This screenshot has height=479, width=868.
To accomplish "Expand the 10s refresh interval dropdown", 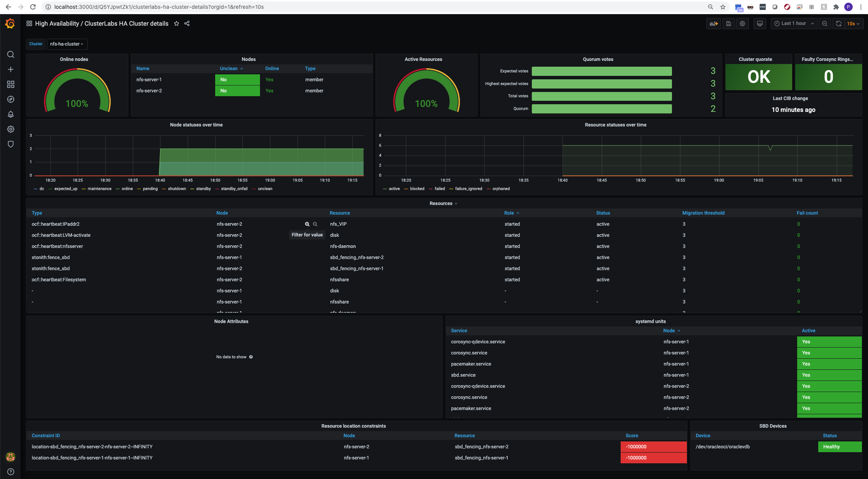I will [x=853, y=24].
